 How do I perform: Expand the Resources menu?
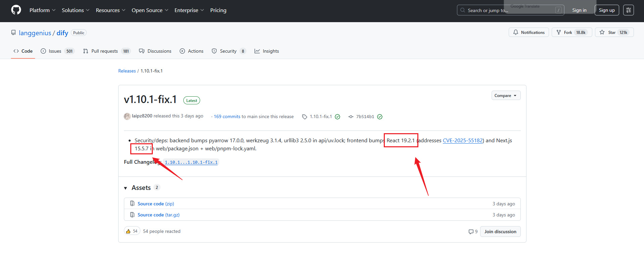click(110, 10)
